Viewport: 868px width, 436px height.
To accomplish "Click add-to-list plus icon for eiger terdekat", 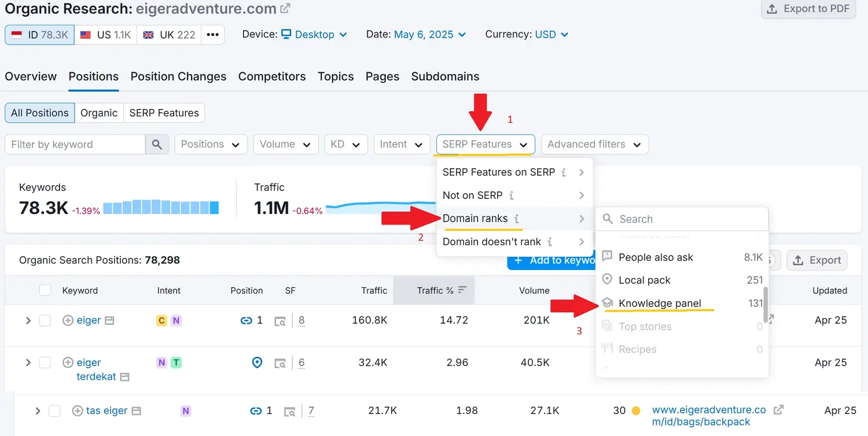I will click(68, 363).
